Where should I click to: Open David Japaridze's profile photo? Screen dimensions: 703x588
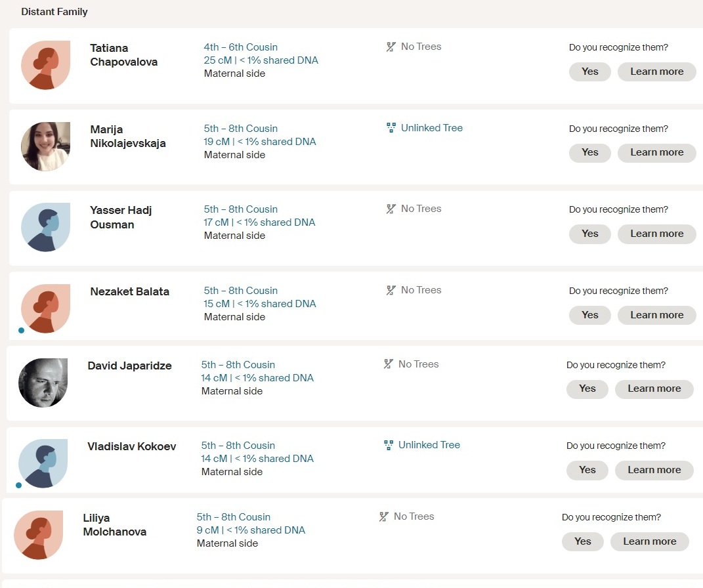(x=43, y=383)
